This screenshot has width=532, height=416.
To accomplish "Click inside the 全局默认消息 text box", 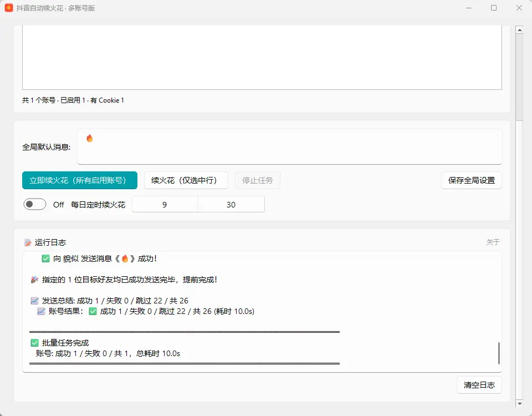I will 289,146.
